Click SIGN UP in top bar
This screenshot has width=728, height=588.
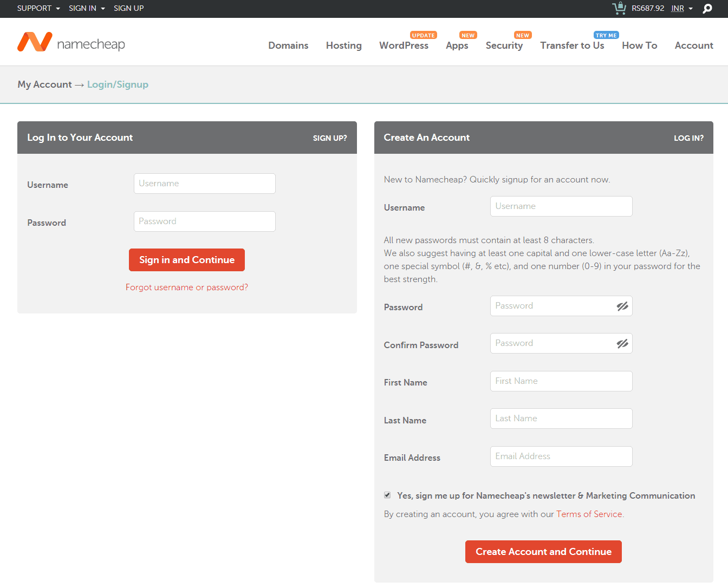tap(129, 8)
